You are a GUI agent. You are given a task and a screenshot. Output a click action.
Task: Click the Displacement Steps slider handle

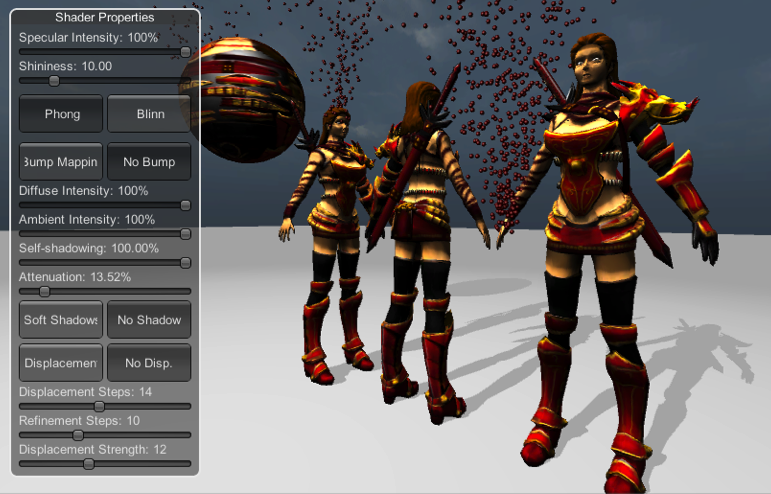pos(99,406)
